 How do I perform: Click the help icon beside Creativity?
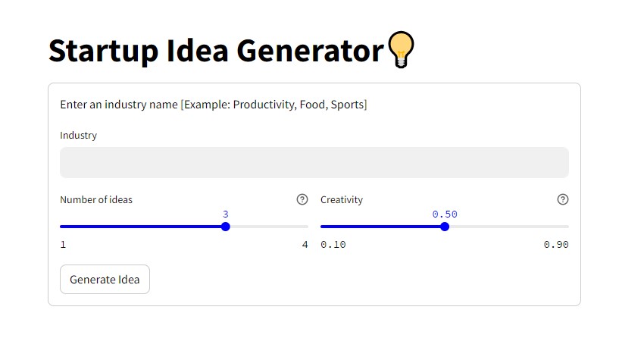pos(562,199)
